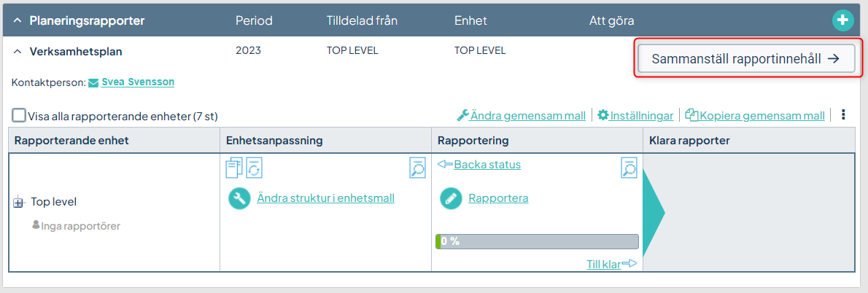Click Sammanställ rapportinnehåll button
The width and height of the screenshot is (868, 293).
(747, 60)
